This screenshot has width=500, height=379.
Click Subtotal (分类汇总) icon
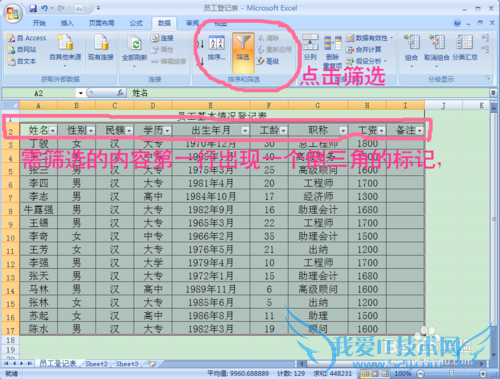465,42
